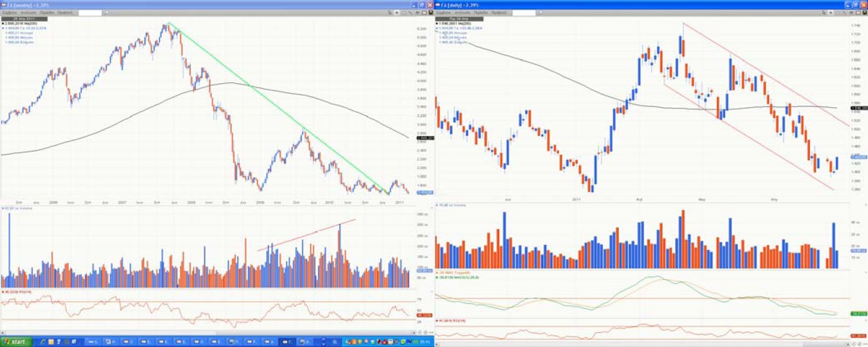Toggle the Volume indicator label on weekly chart
Image resolution: width=868 pixels, height=347 pixels.
click(x=18, y=207)
